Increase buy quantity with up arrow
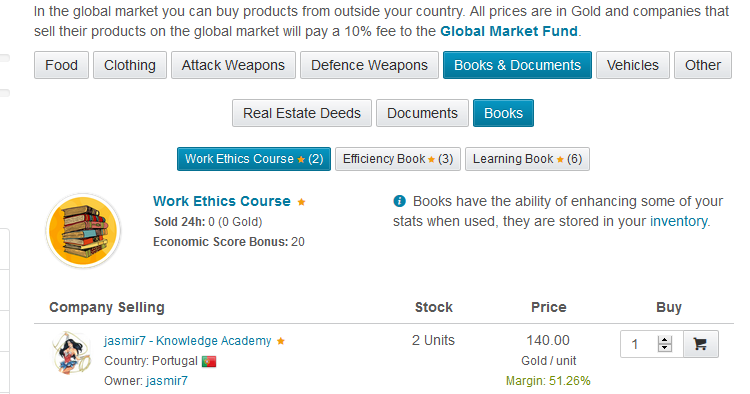The width and height of the screenshot is (750, 394). pyautogui.click(x=664, y=339)
